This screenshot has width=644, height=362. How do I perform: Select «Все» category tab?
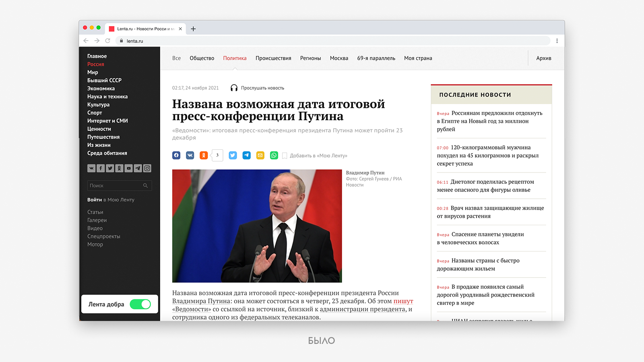coord(176,58)
